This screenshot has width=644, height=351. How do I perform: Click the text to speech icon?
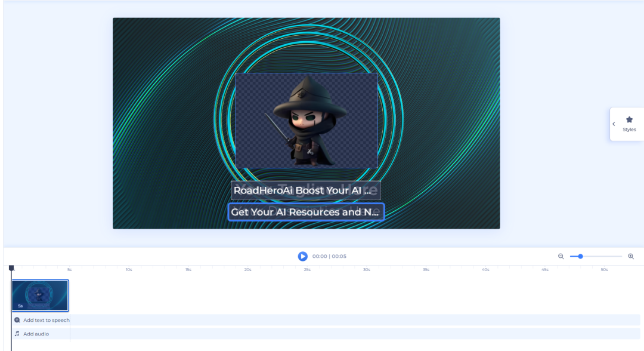pyautogui.click(x=17, y=320)
